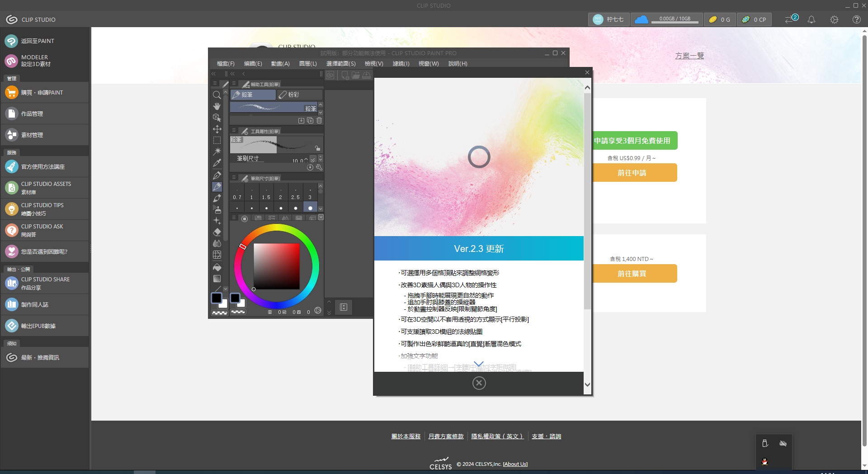Select the Hand pan tool
868x474 pixels.
(x=217, y=107)
